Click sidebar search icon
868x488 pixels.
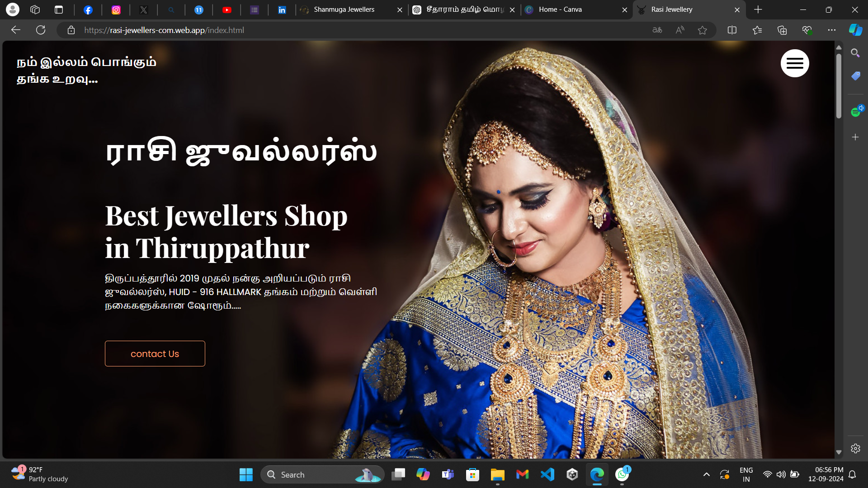(855, 53)
